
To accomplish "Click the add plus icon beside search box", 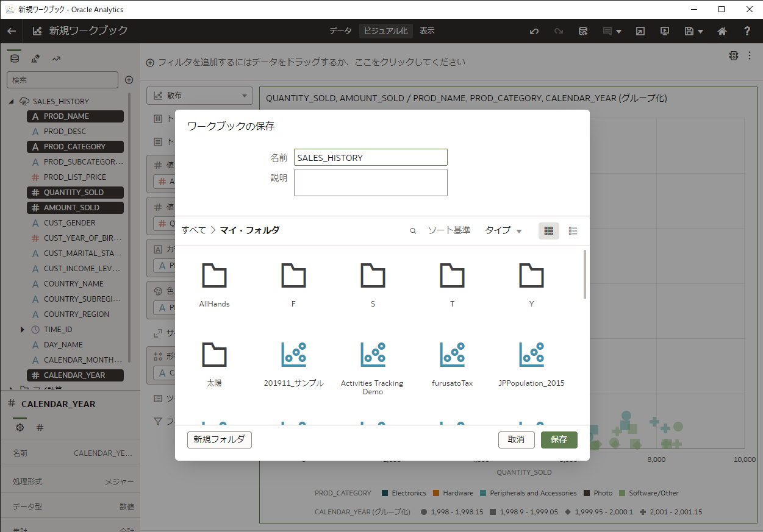I will point(129,80).
